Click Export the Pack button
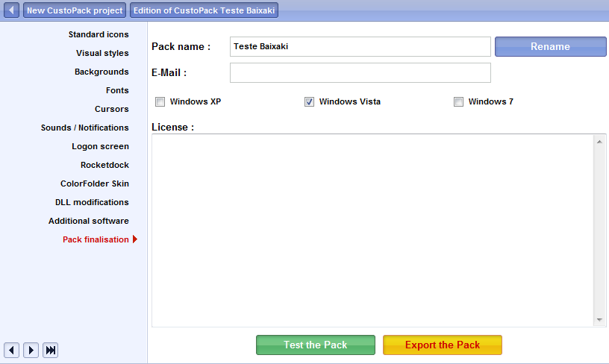 [443, 345]
